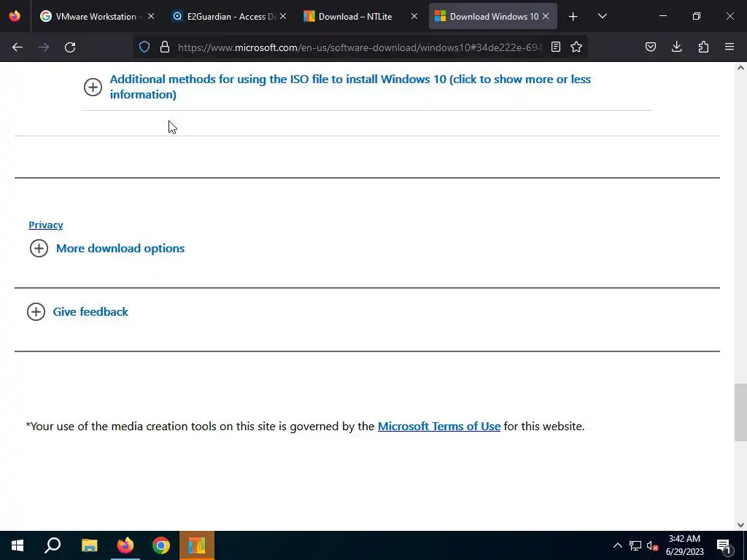Open the Firefox hamburger menu
Viewport: 747px width, 560px height.
click(729, 47)
